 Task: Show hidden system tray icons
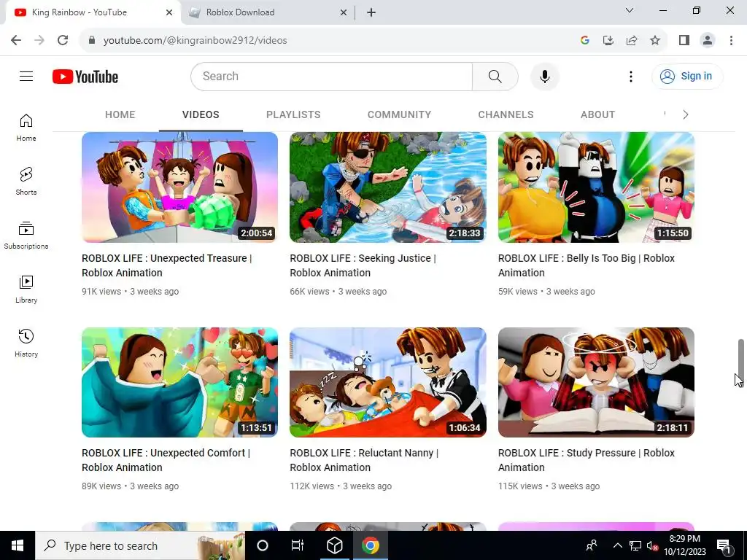pos(617,545)
